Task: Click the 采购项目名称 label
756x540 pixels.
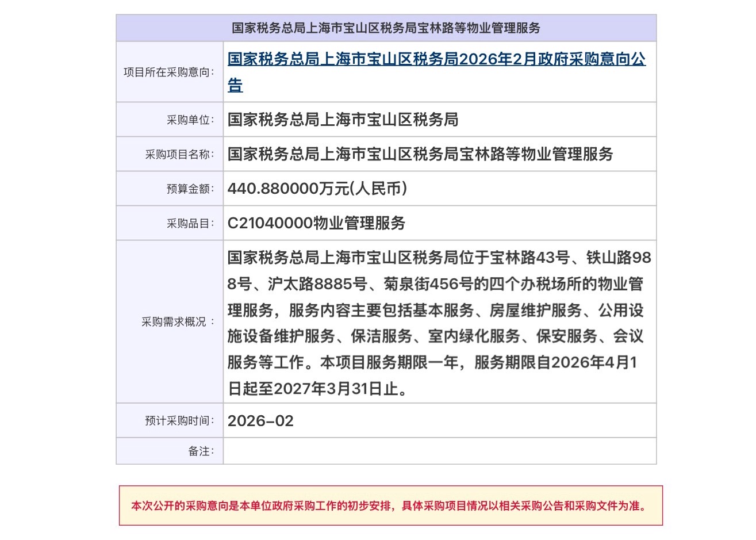Action: click(x=179, y=155)
